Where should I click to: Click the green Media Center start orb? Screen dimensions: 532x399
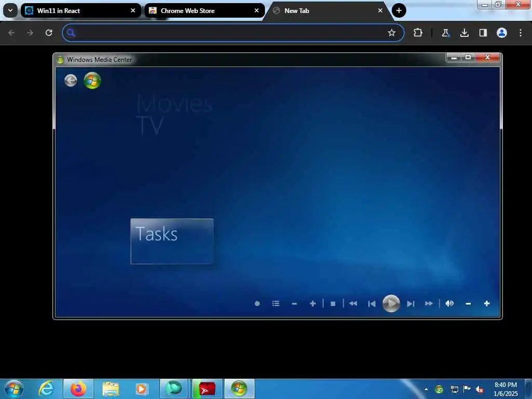click(x=92, y=81)
